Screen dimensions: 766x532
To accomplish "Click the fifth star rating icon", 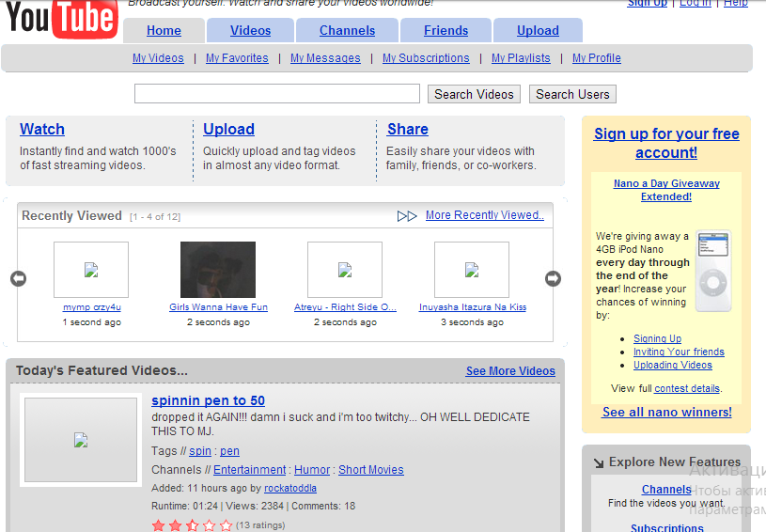I will pyautogui.click(x=226, y=525).
